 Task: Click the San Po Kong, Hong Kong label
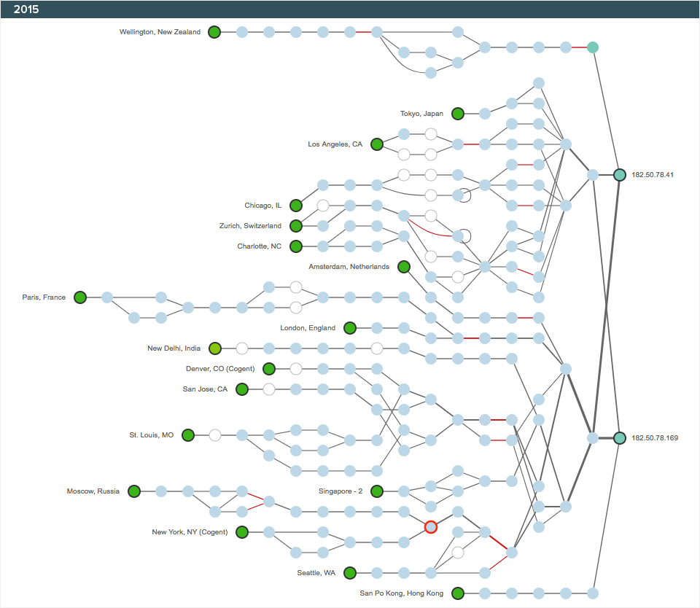[x=401, y=593]
